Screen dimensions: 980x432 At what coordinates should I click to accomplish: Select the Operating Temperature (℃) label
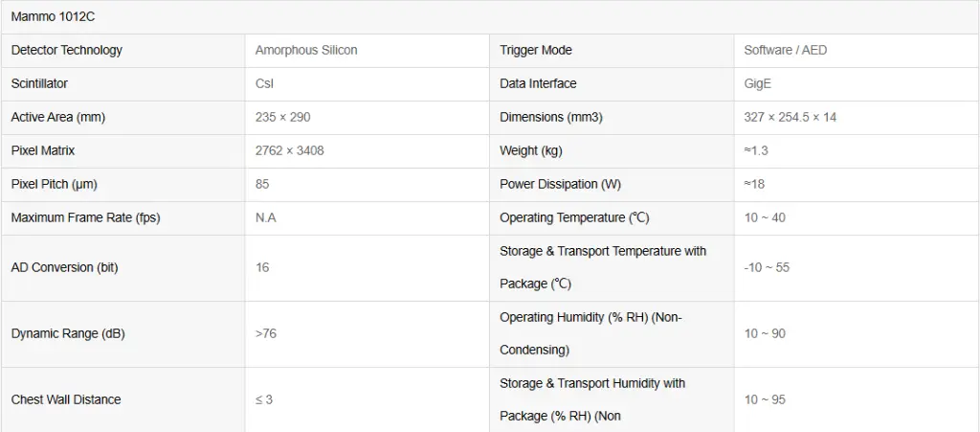(574, 217)
